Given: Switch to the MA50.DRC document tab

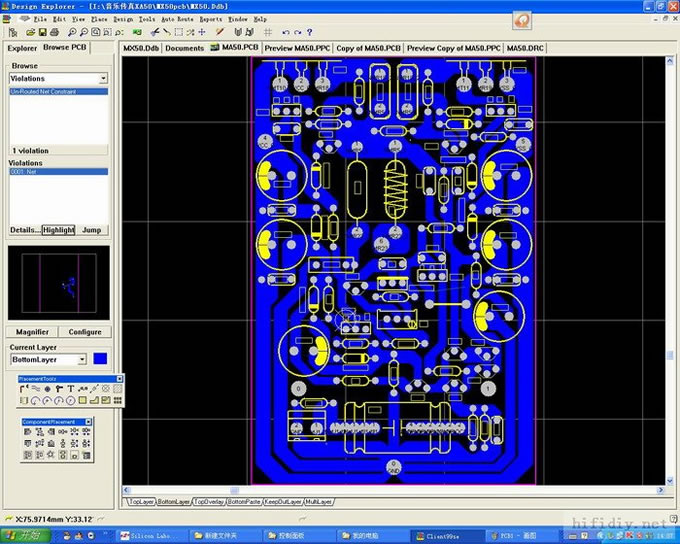Looking at the screenshot, I should 523,48.
